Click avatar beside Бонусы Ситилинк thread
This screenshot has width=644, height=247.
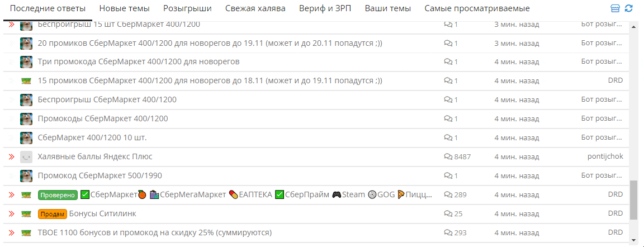(26, 214)
